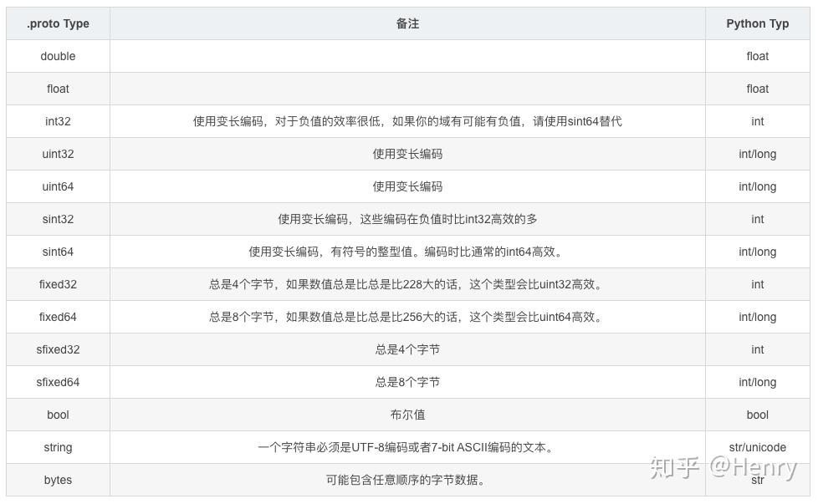Image resolution: width=818 pixels, height=504 pixels.
Task: Click the string type cell
Action: coord(57,447)
